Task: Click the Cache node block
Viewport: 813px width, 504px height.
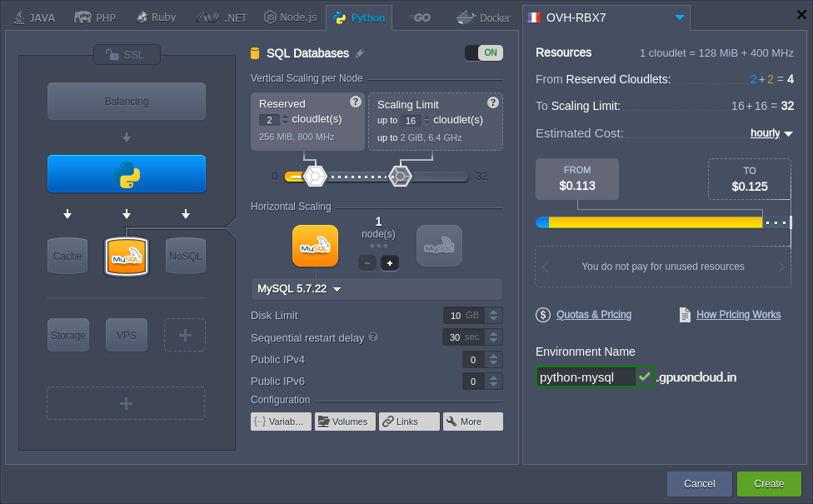Action: point(67,256)
